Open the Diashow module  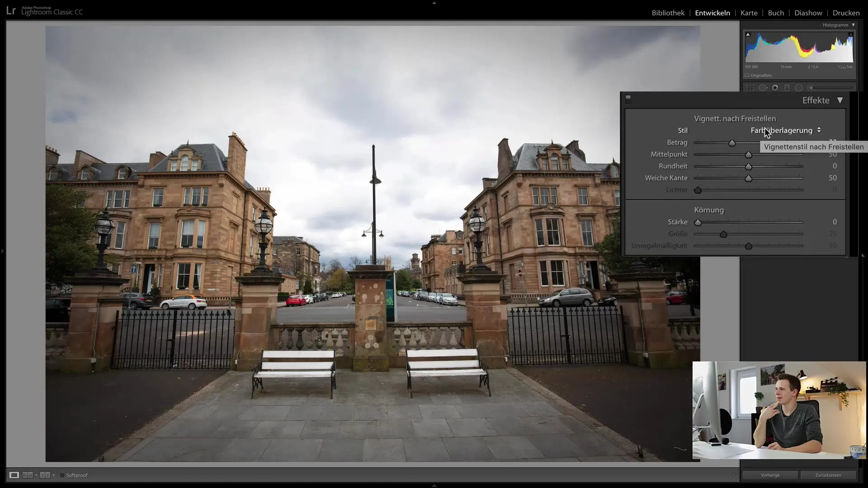(x=808, y=13)
